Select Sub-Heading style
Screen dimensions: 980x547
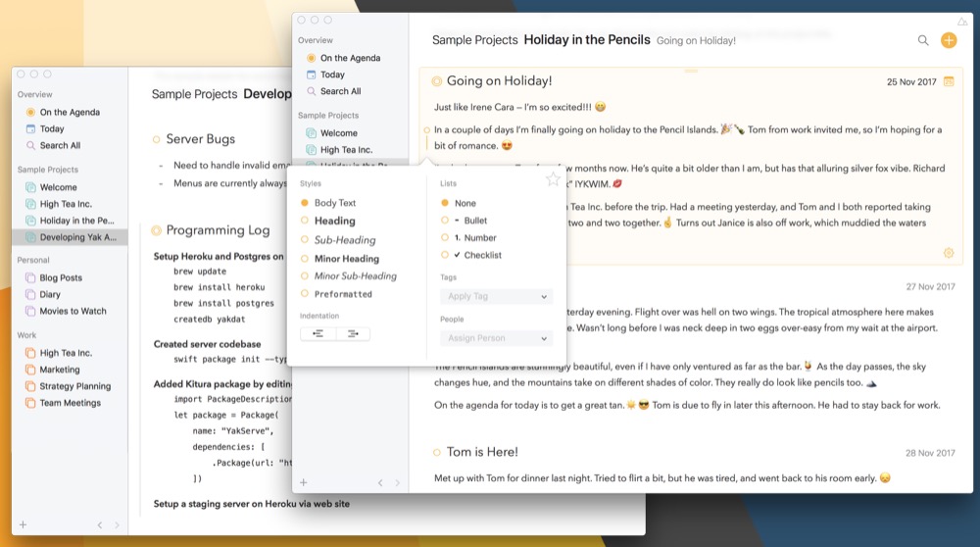click(x=338, y=239)
